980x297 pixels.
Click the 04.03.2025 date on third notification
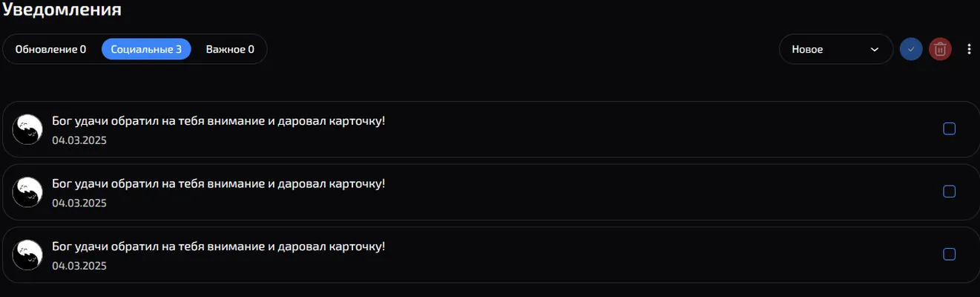tap(79, 265)
